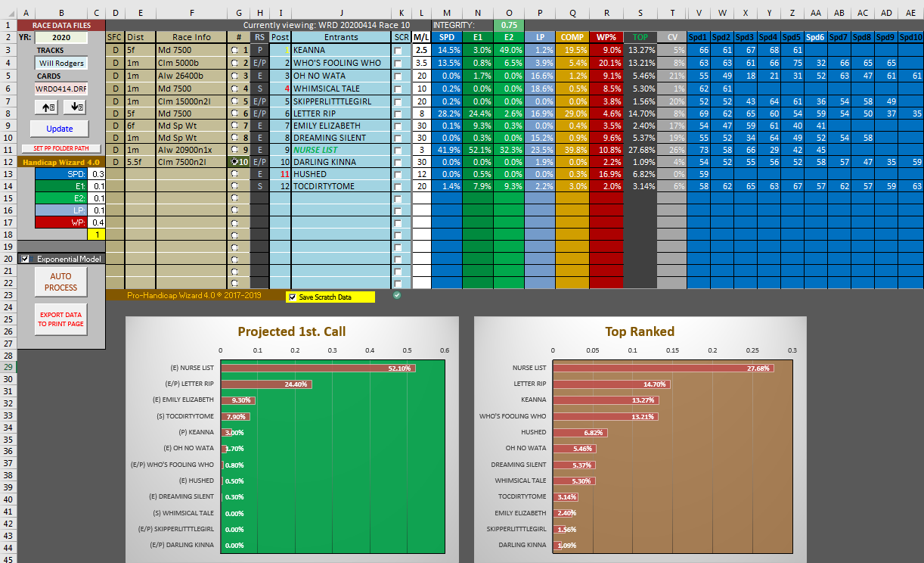This screenshot has width=924, height=563.
Task: Click Export Data to Print Page
Action: [60, 319]
